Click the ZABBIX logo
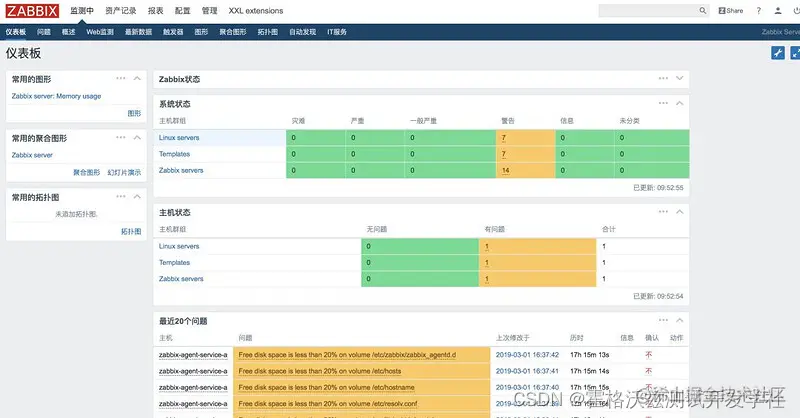This screenshot has height=418, width=800. click(x=32, y=11)
